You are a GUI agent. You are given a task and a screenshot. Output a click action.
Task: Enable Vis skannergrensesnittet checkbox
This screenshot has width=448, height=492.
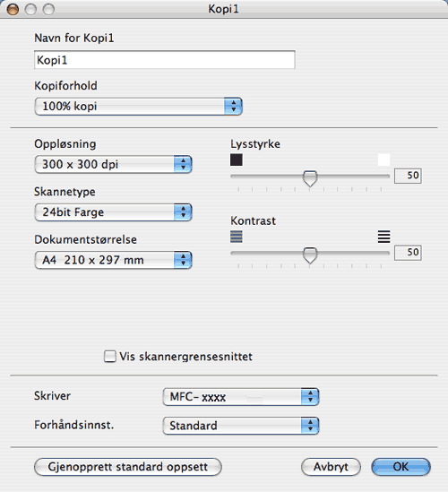110,357
